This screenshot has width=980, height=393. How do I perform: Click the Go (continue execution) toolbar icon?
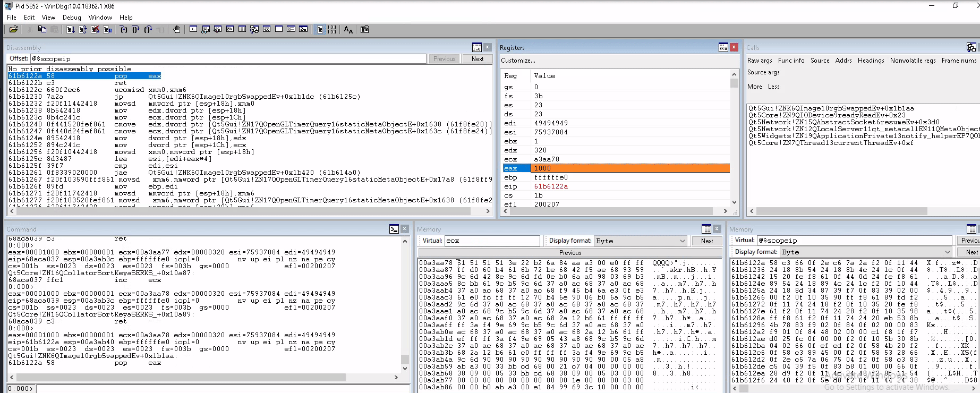pos(71,30)
